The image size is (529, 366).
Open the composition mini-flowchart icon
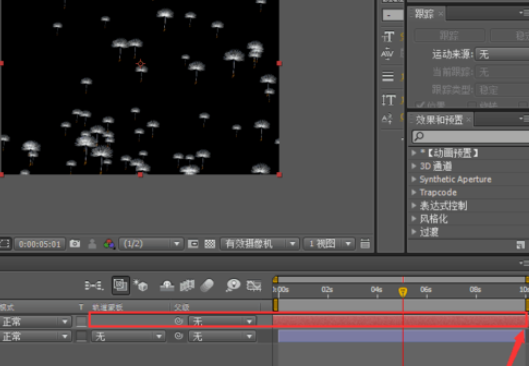(x=93, y=286)
